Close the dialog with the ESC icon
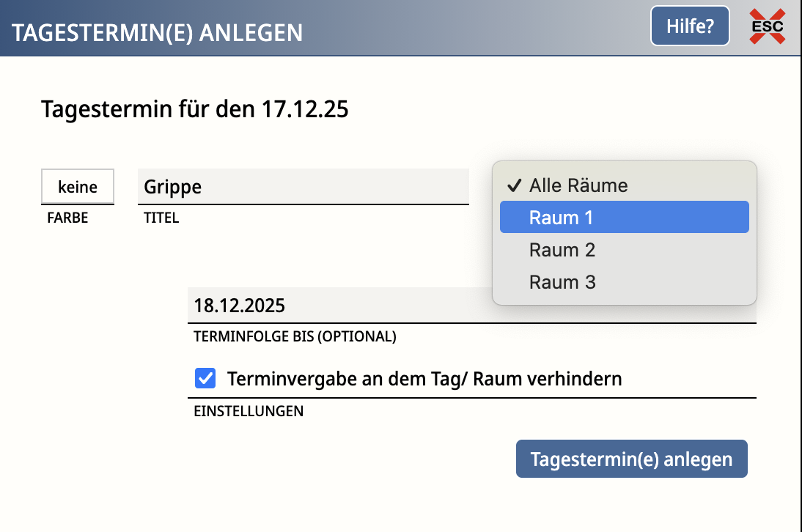 pyautogui.click(x=767, y=27)
